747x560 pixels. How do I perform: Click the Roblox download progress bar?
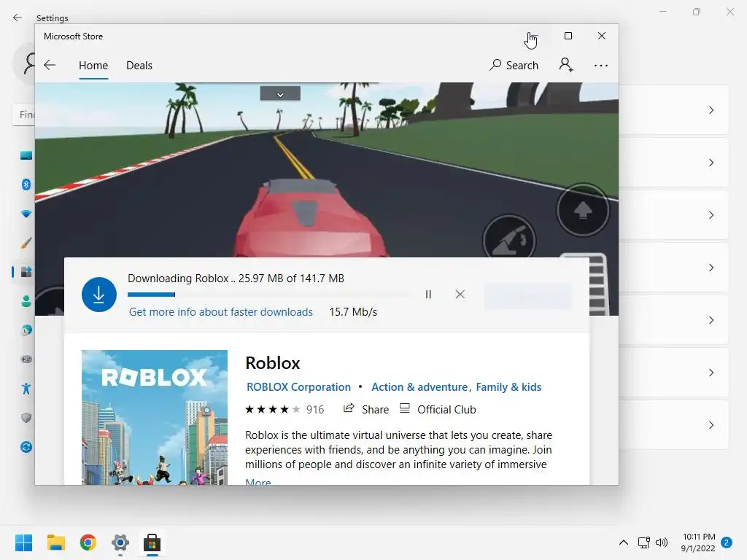click(x=269, y=295)
